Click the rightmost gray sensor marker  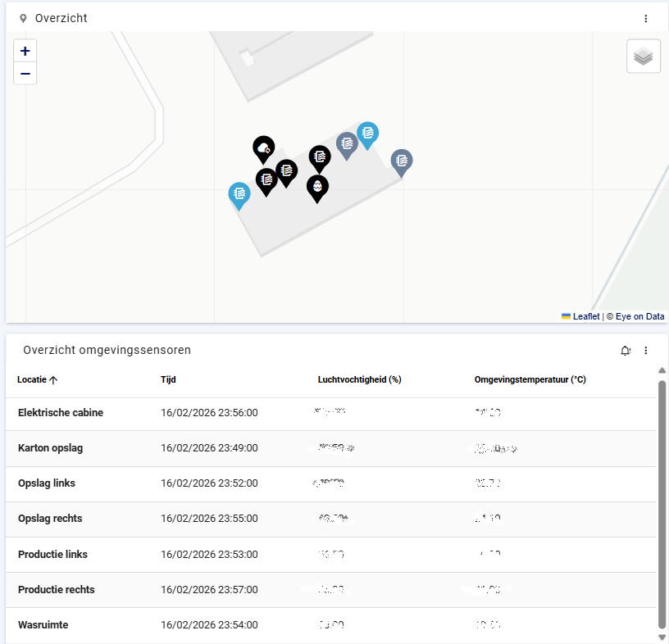click(402, 163)
